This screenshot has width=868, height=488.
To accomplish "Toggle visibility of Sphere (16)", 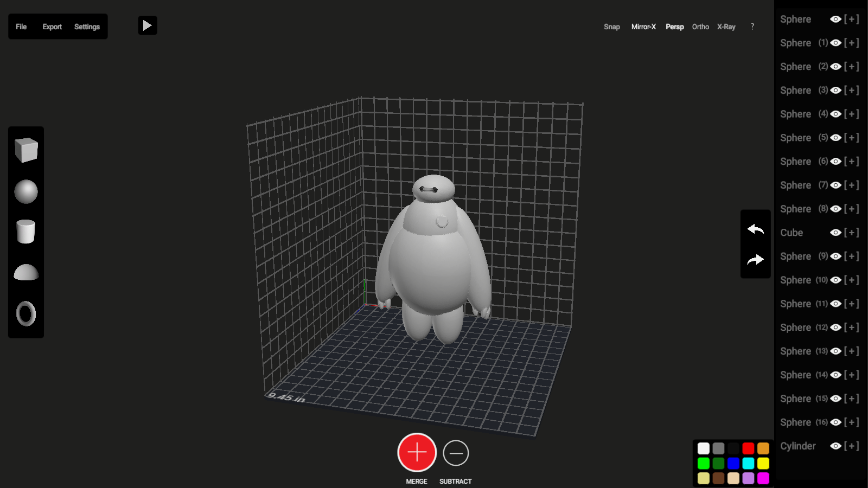I will tap(836, 422).
